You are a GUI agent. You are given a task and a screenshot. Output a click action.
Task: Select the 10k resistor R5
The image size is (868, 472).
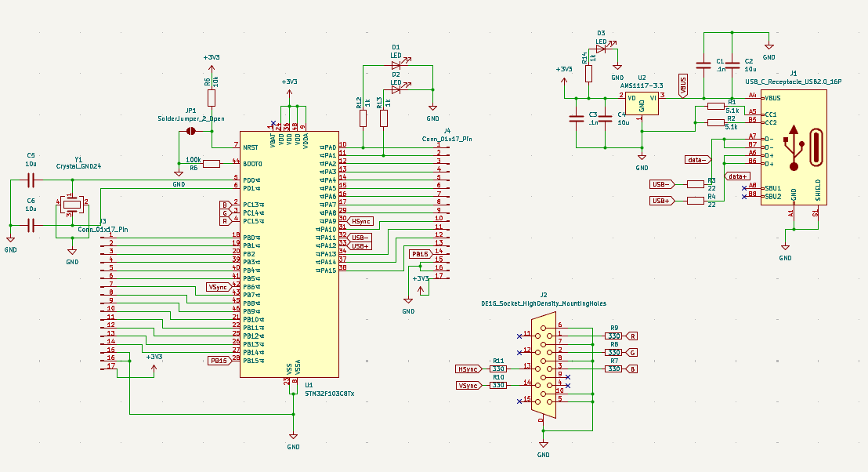pos(212,97)
